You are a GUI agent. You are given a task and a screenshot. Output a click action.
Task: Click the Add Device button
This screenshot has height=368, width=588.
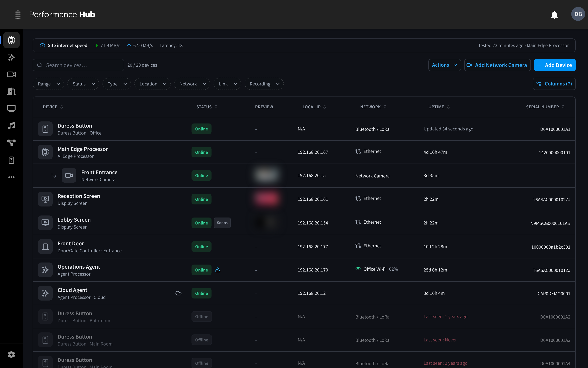point(555,65)
